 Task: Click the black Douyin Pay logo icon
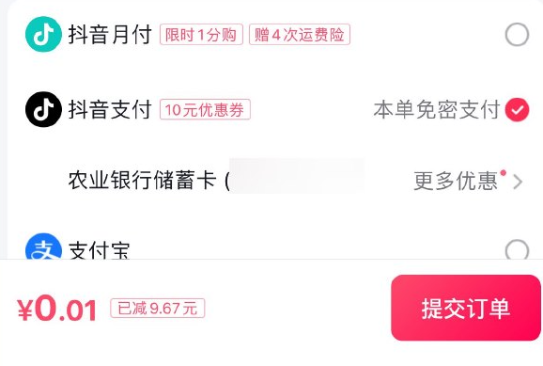[x=43, y=109]
